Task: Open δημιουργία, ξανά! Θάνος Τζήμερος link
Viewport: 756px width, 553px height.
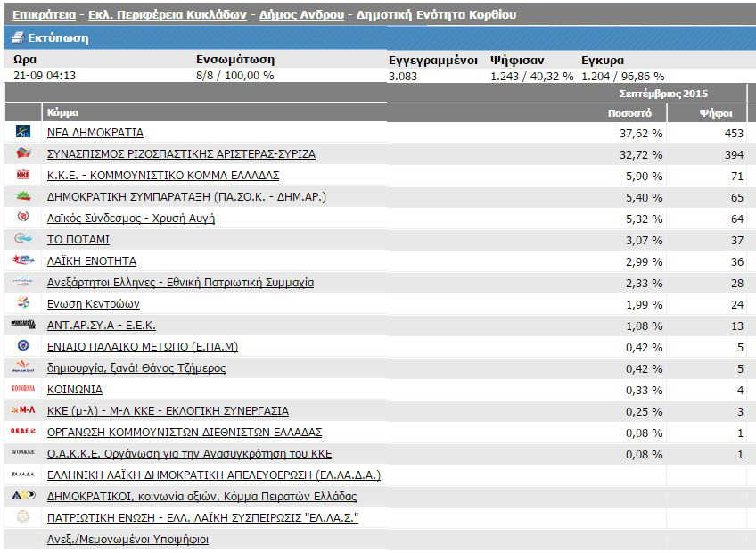Action: coord(136,368)
